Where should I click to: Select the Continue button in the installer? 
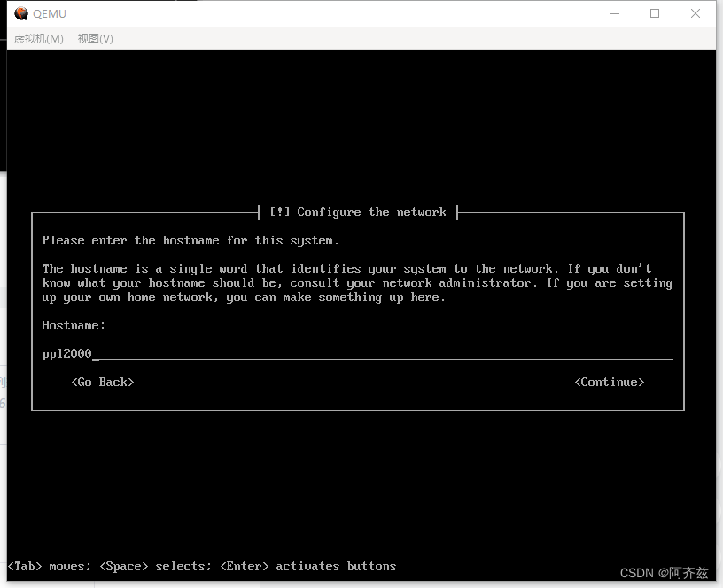pos(610,382)
